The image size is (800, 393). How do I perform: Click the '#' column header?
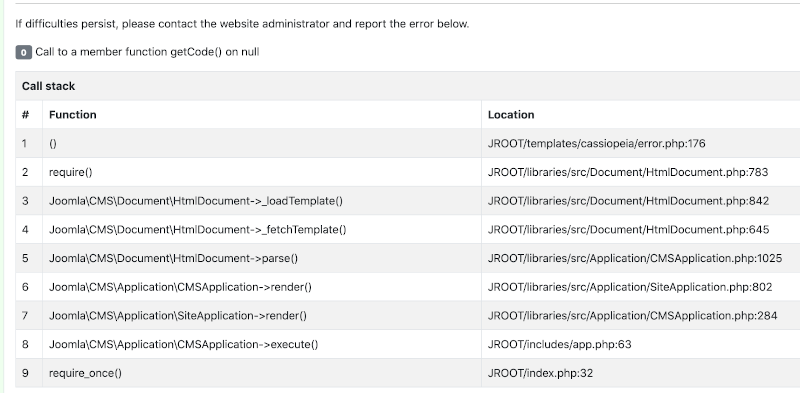pyautogui.click(x=26, y=115)
